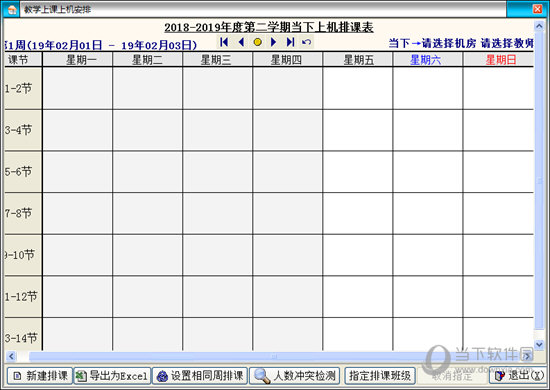Click the vertical scrollbar thumb
The width and height of the screenshot is (550, 390).
[x=539, y=180]
